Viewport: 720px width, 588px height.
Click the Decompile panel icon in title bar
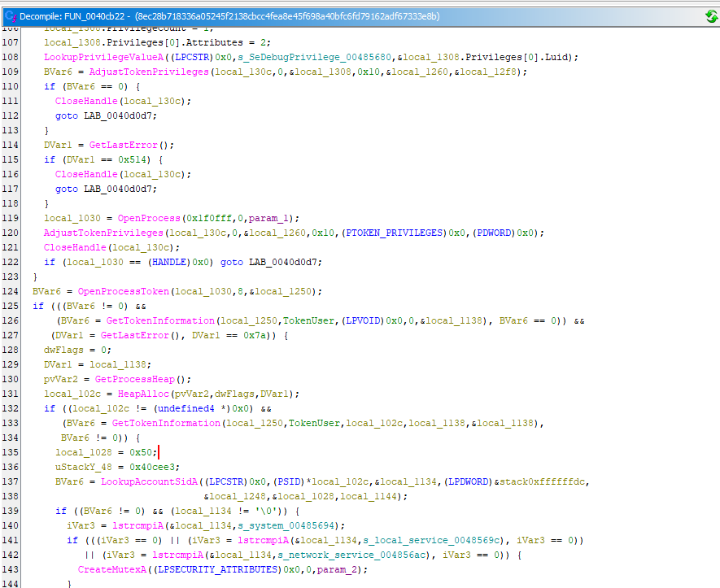coord(11,15)
